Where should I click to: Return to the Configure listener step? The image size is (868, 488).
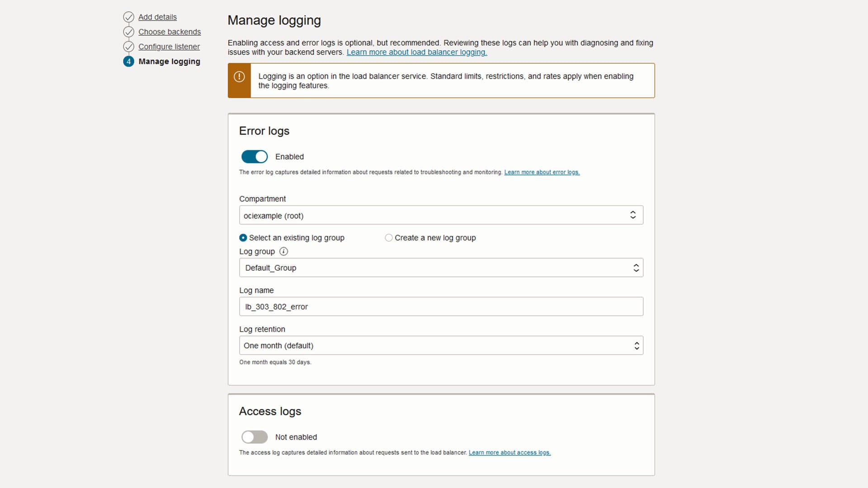[x=169, y=46]
